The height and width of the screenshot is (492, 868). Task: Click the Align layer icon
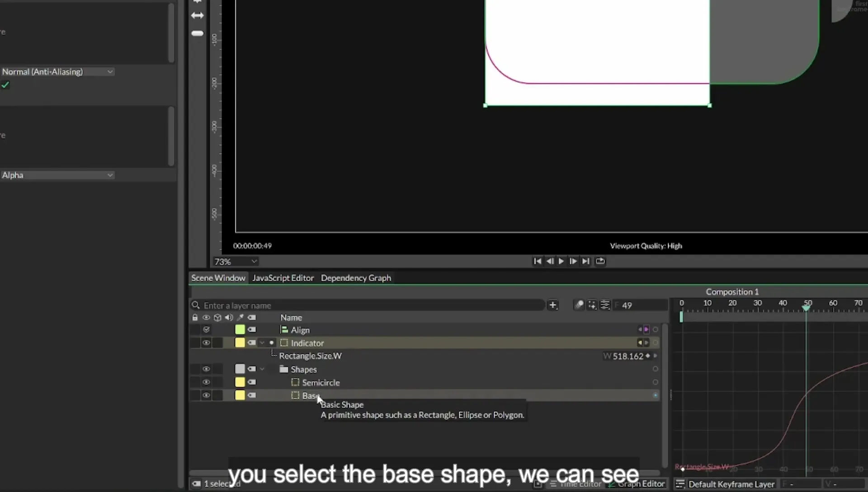point(284,330)
